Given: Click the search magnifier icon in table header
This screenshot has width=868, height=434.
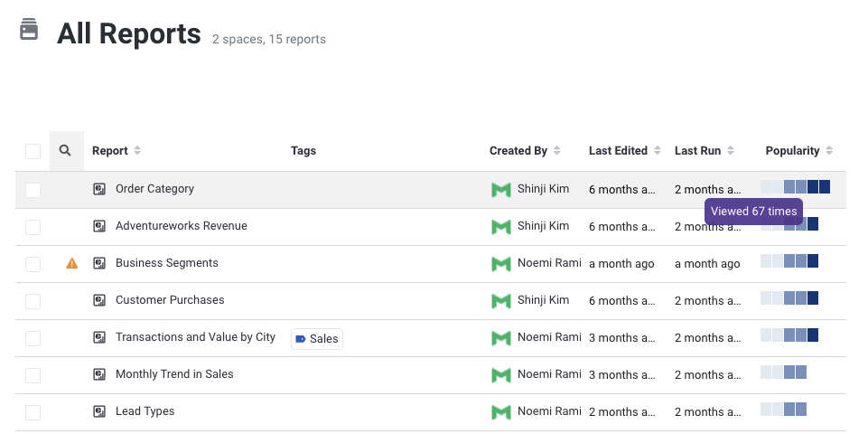Looking at the screenshot, I should [65, 151].
